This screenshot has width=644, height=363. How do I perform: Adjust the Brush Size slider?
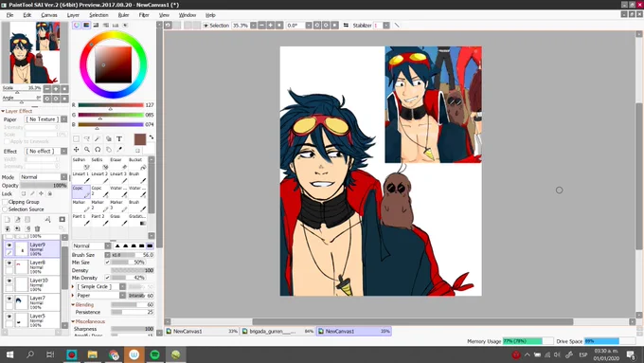pos(133,255)
